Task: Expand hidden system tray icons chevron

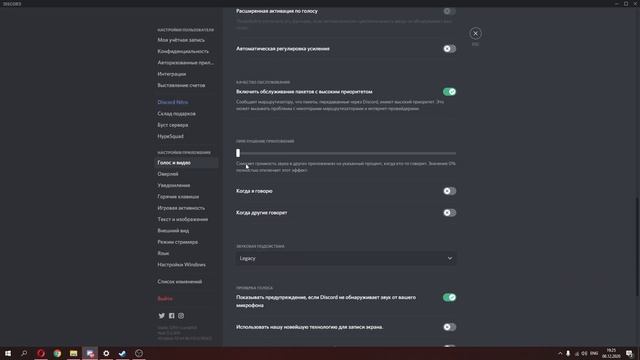Action: tap(560, 353)
